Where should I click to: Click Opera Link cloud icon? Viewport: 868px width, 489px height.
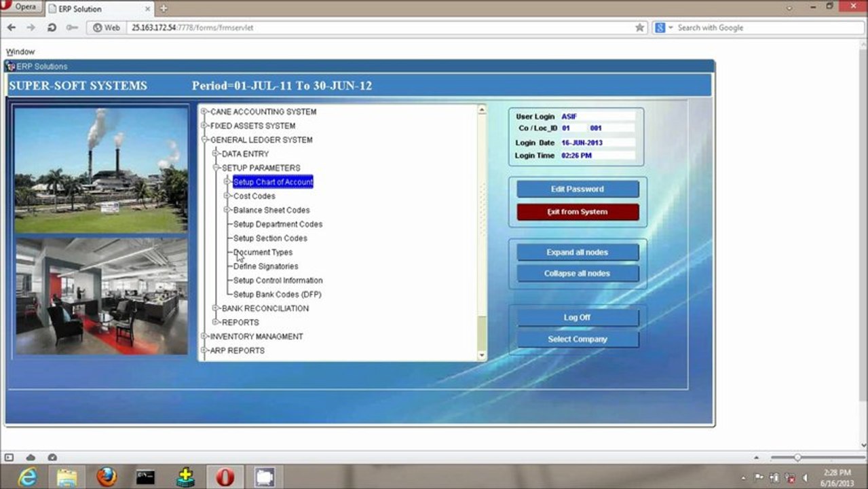tap(31, 458)
